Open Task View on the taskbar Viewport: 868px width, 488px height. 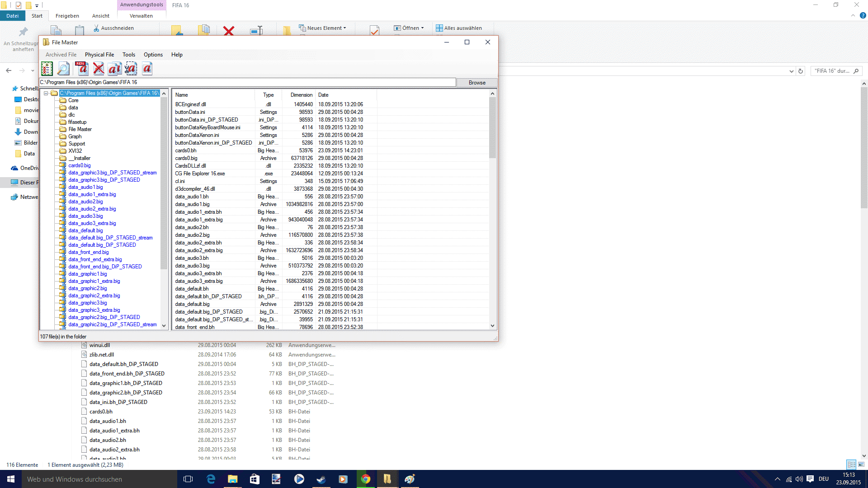(188, 479)
